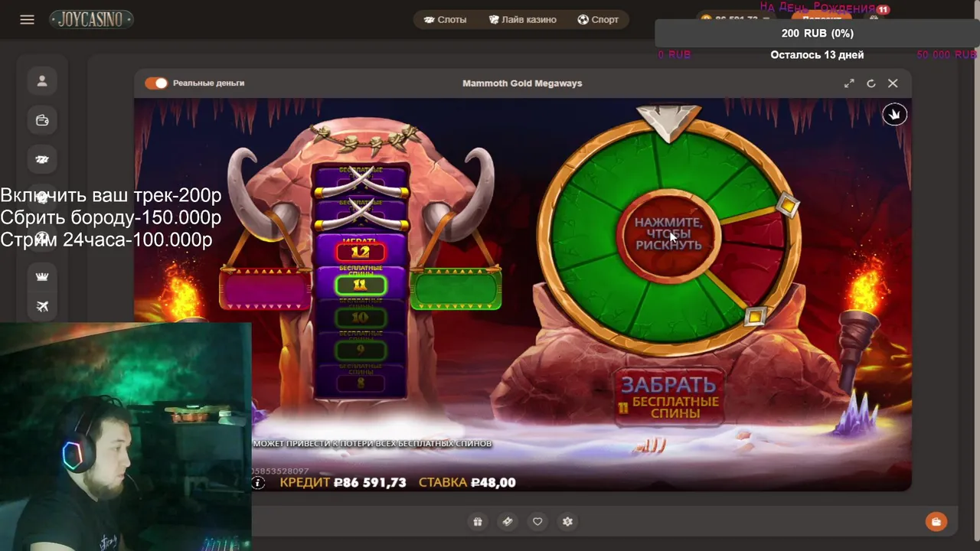Viewport: 980px width, 551px height.
Task: Expand the game to fullscreen
Action: [849, 83]
